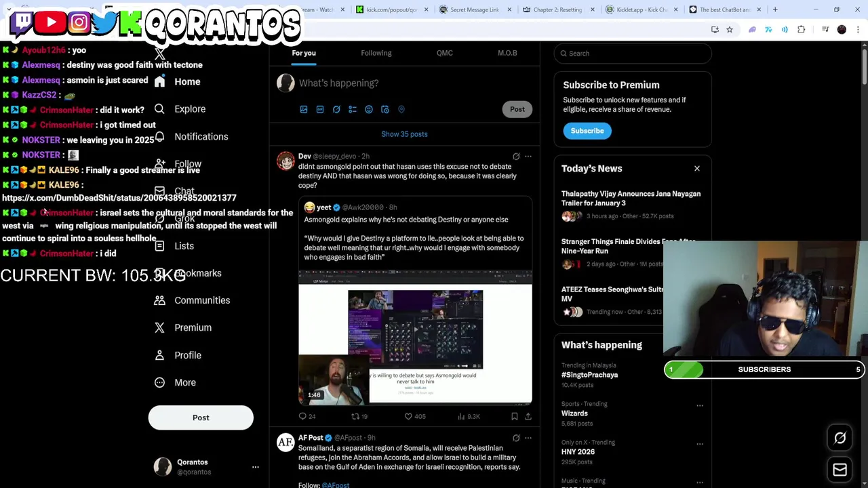Open AF Post's profile avatar

tap(285, 443)
